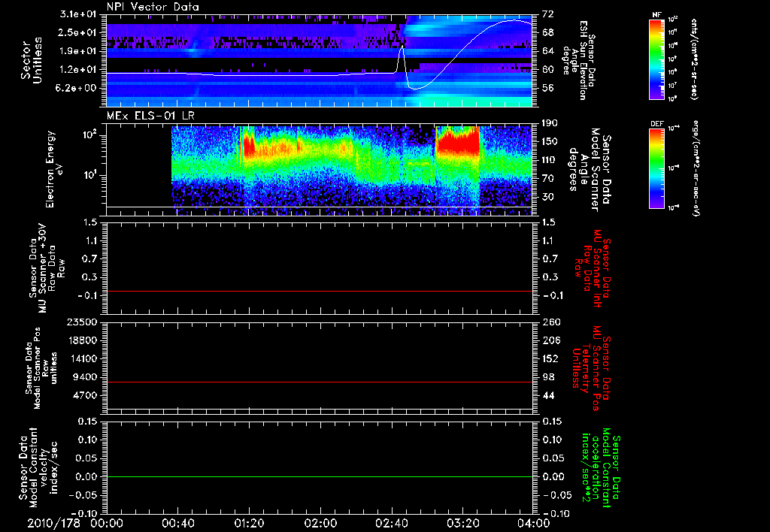Select the MU Scanner +30V Raw Data title
Viewport: 770px width, 532px height.
(x=47, y=268)
